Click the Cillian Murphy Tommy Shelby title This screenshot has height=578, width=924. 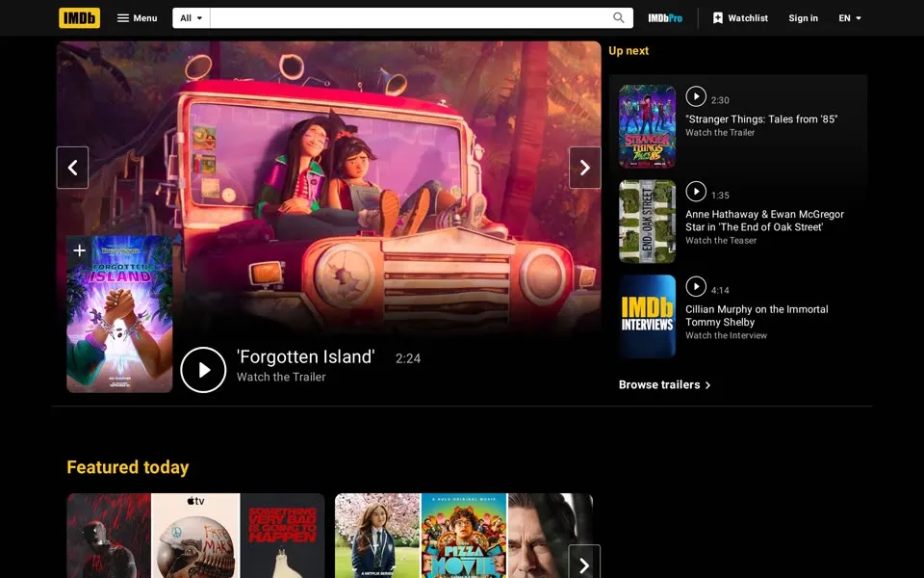757,316
